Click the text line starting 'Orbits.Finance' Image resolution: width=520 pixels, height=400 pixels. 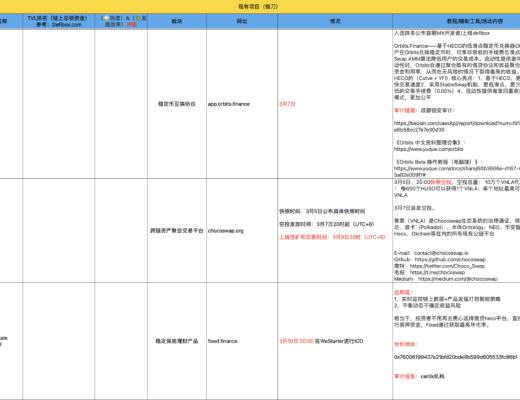pos(457,46)
